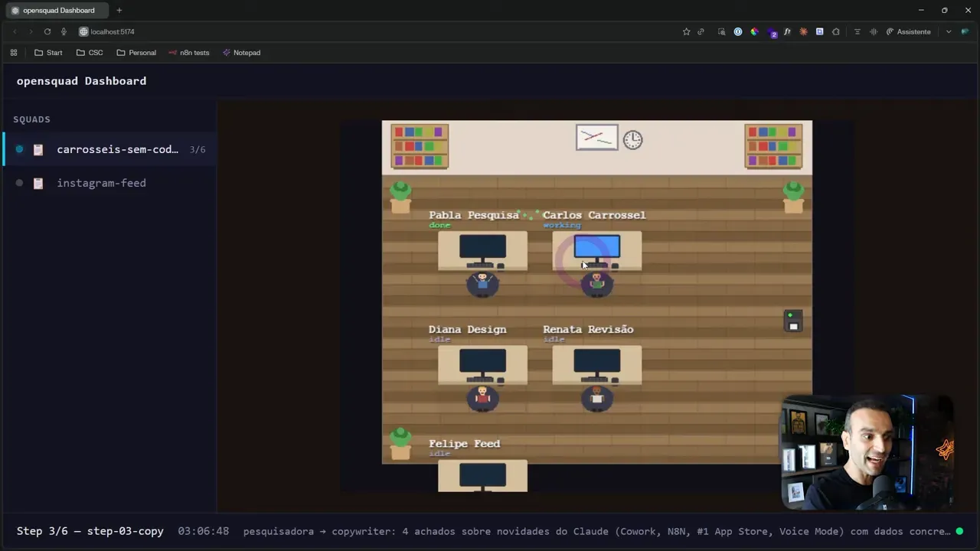Toggle the gray status dot beside instagram-feed
Screen dimensions: 980x551
[x=19, y=183]
